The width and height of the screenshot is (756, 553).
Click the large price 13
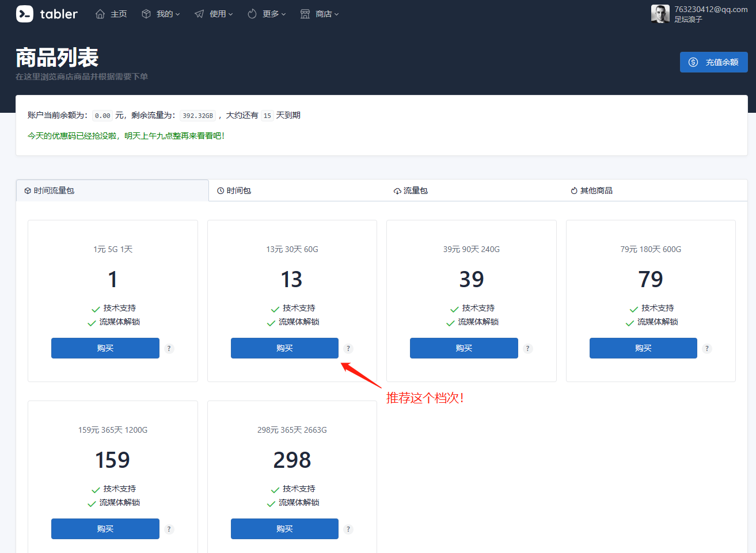tap(291, 280)
